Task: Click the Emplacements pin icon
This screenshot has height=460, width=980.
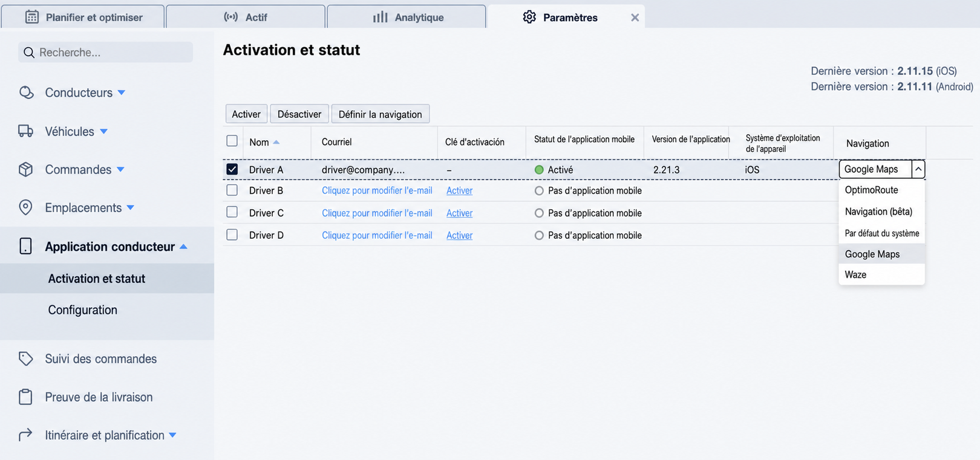Action: [25, 207]
